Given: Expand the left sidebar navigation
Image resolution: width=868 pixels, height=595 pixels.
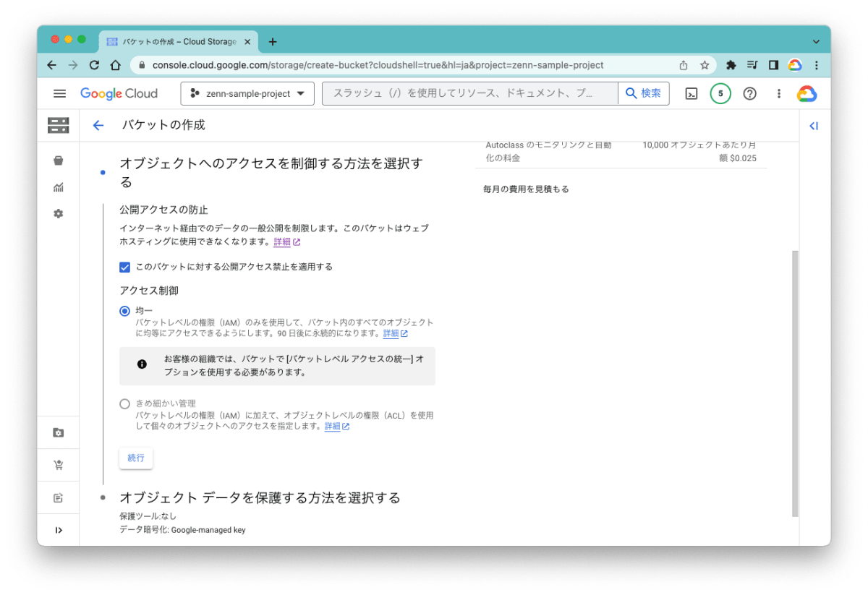Looking at the screenshot, I should pyautogui.click(x=59, y=530).
